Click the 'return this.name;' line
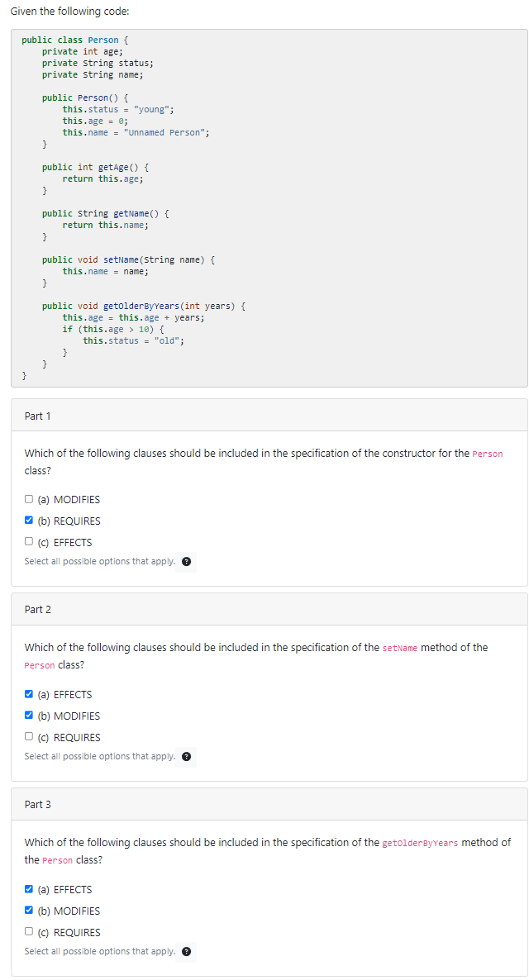This screenshot has height=980, width=529. pyautogui.click(x=105, y=225)
